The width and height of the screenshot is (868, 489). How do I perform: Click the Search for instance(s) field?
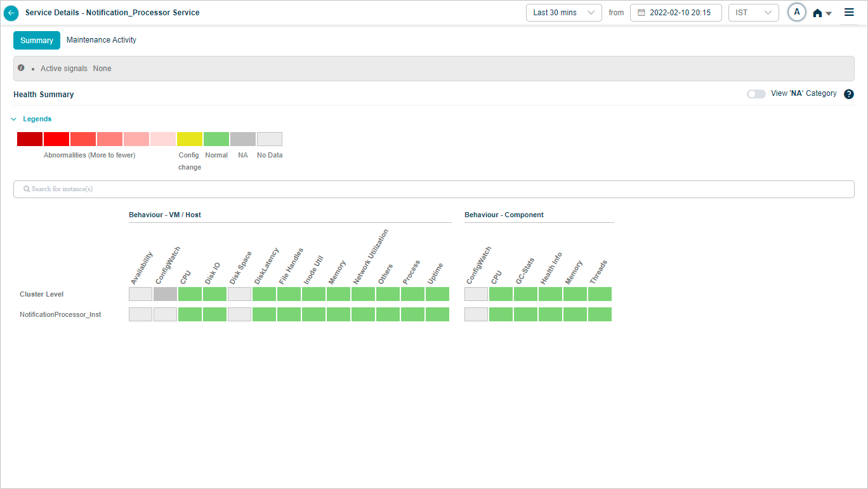pyautogui.click(x=434, y=189)
